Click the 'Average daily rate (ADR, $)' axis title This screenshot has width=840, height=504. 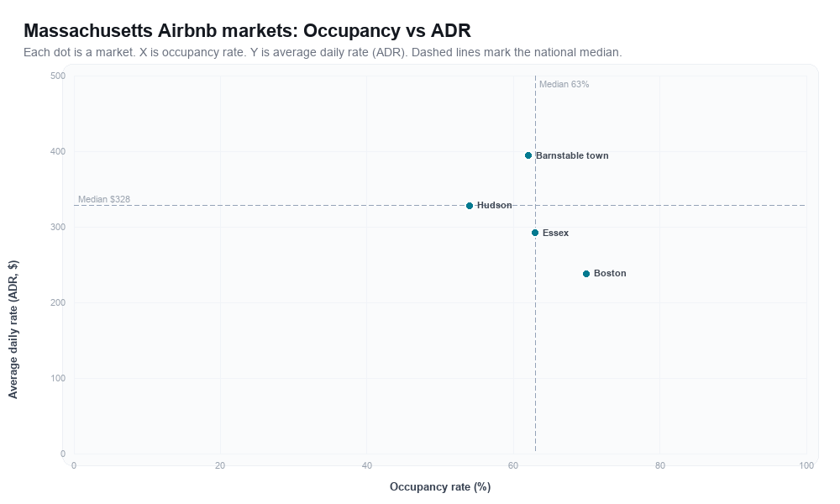[13, 329]
